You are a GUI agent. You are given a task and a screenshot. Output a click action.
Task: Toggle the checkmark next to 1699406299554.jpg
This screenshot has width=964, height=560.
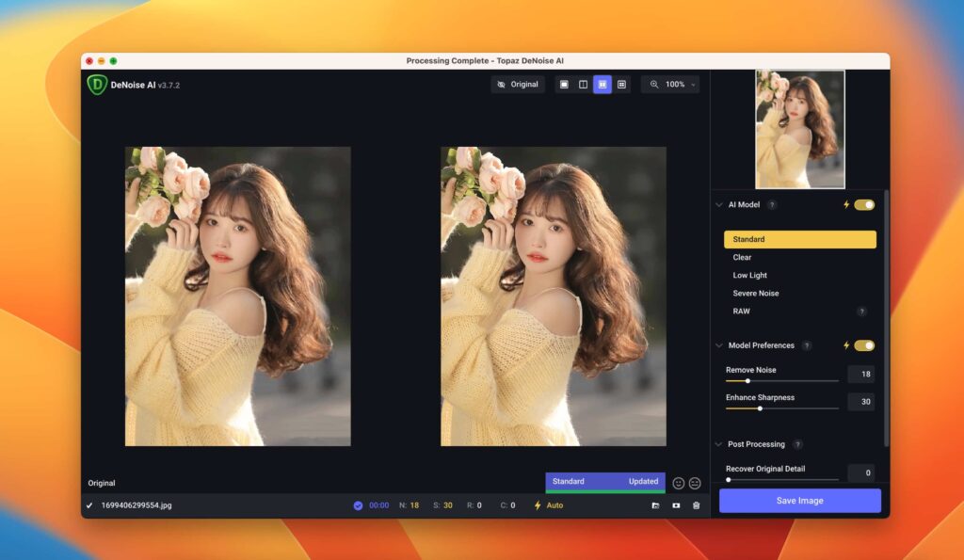(x=90, y=505)
